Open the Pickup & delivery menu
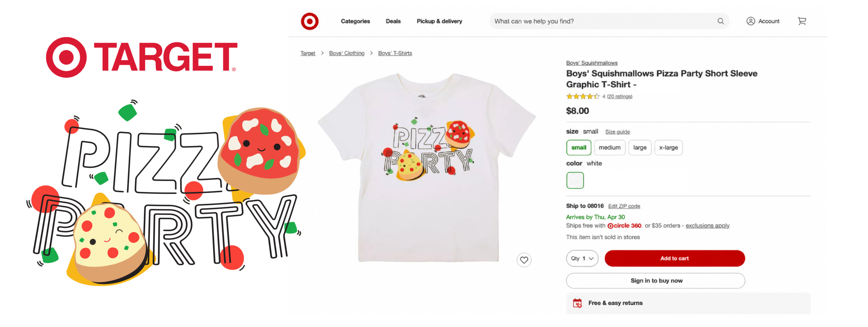This screenshot has width=868, height=327. click(x=439, y=21)
